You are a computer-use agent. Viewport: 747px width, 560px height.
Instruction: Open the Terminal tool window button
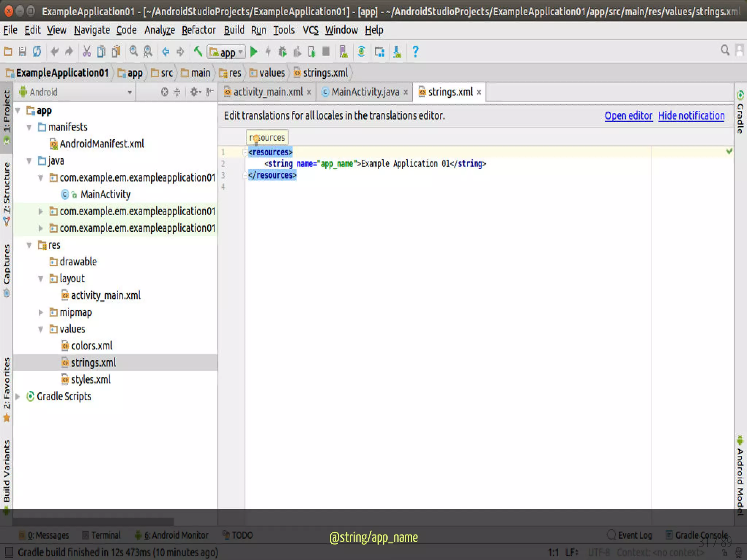pyautogui.click(x=101, y=535)
